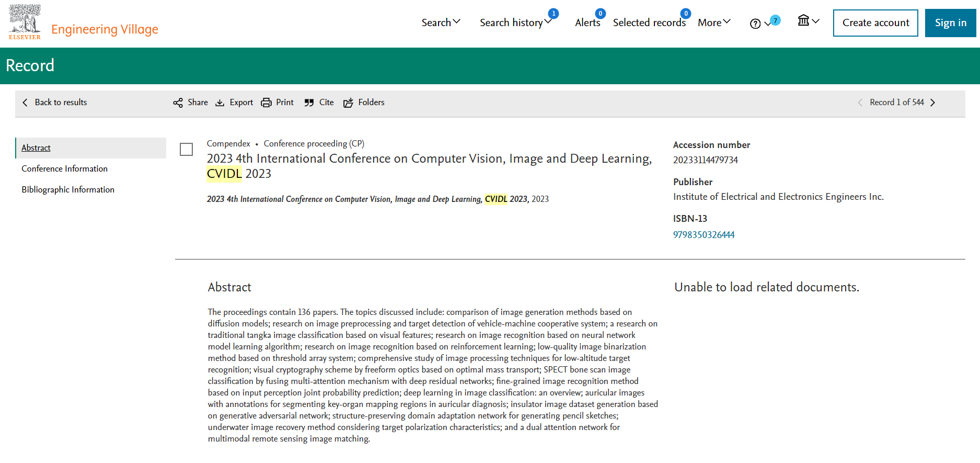
Task: Select the record checkbox beside the title
Action: pos(186,150)
